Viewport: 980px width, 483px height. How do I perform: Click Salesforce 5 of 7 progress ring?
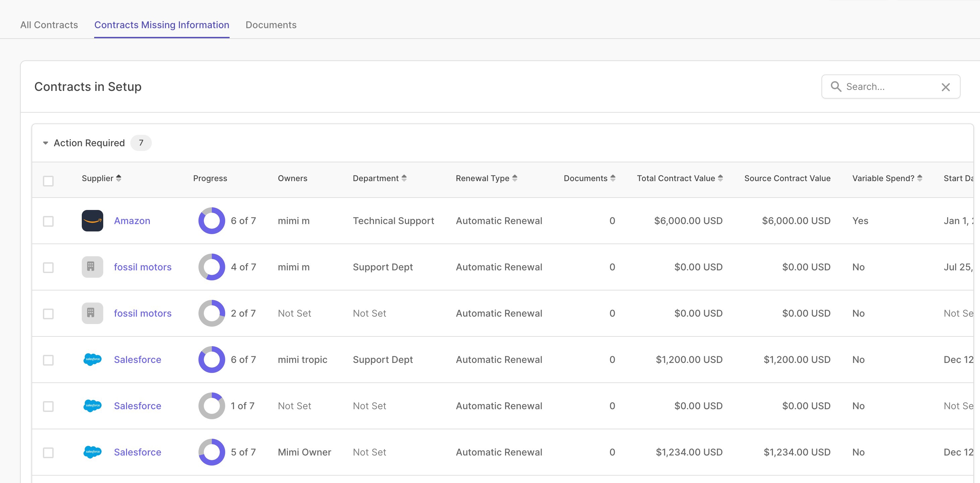click(x=211, y=452)
